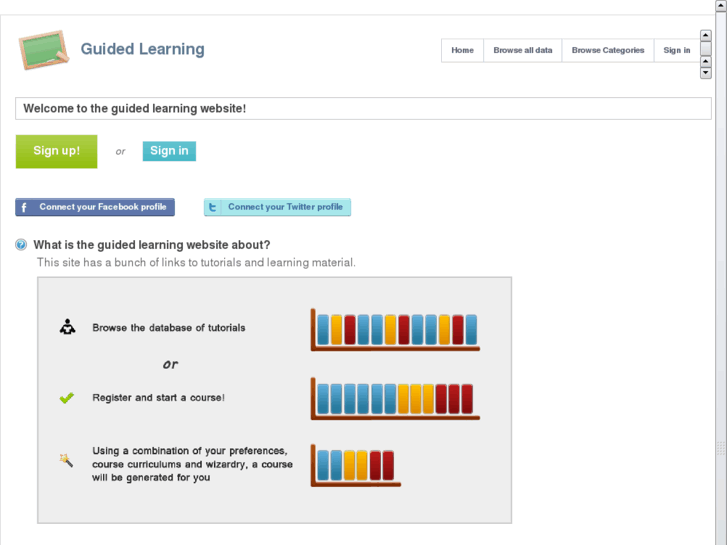Click the bottom scroll down arrow
Image resolution: width=727 pixels, height=545 pixels.
point(706,73)
